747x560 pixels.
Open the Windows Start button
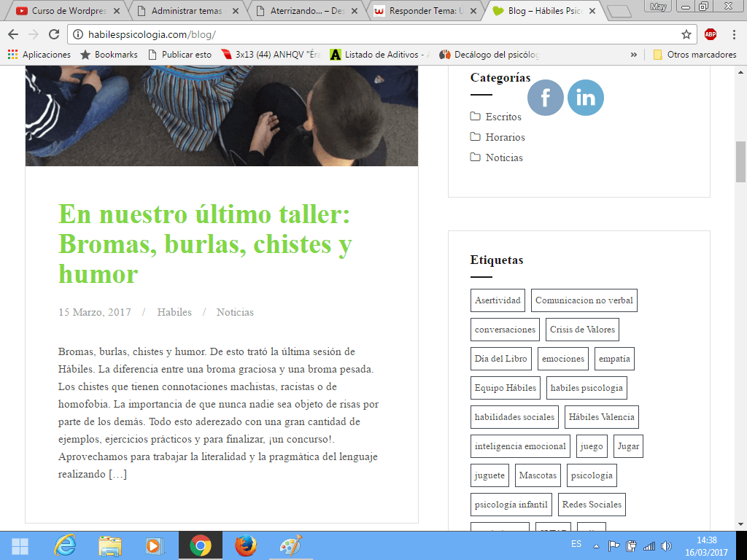[x=20, y=545]
